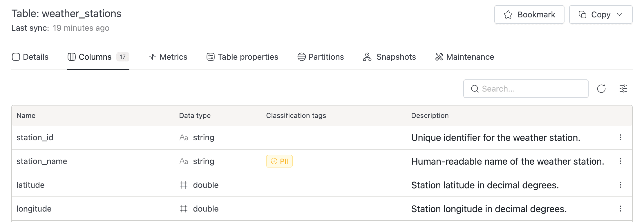Click the Data type column header

[x=195, y=116]
